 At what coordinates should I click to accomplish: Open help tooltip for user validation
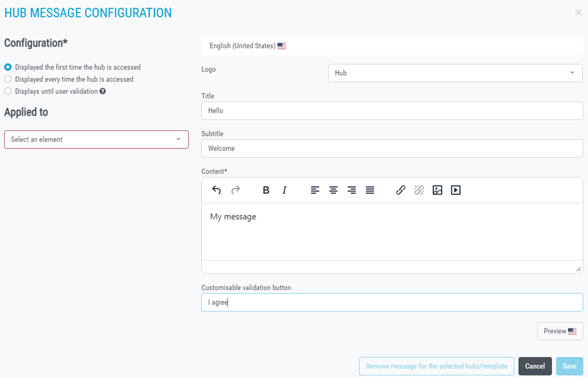[x=103, y=91]
